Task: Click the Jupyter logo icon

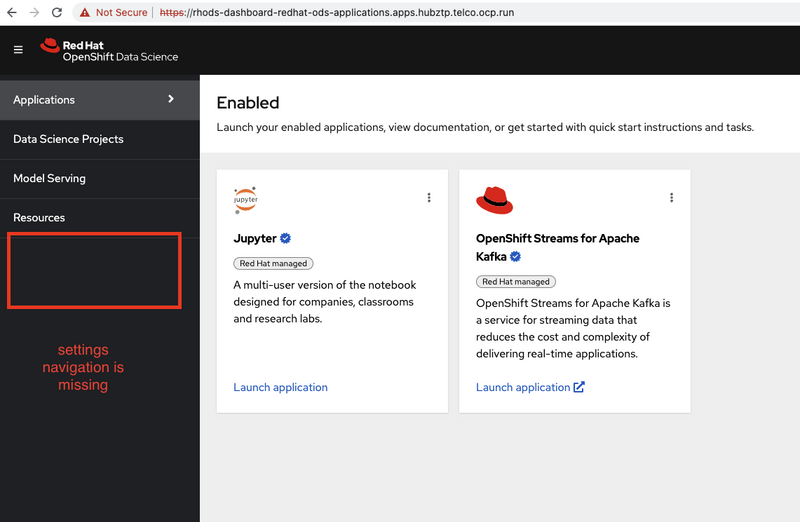Action: (245, 200)
